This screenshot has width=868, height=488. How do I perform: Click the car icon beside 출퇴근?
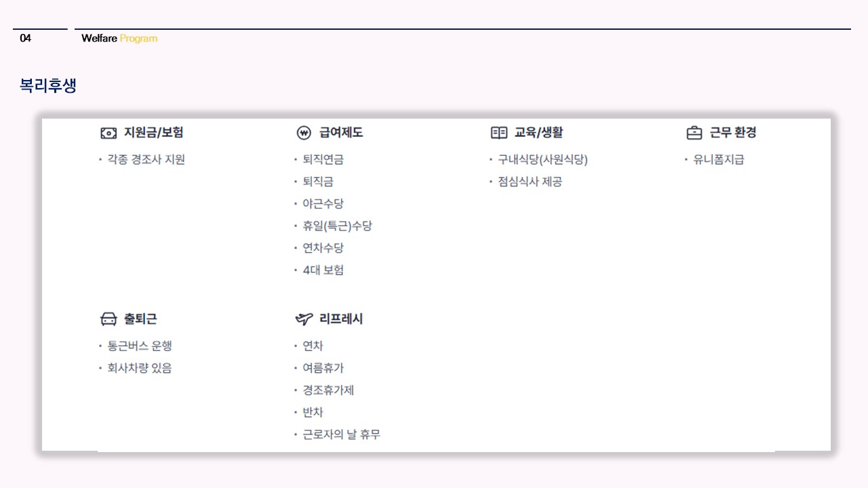[108, 319]
